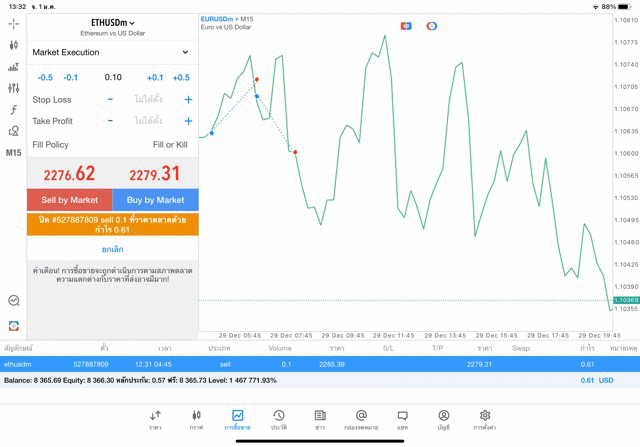Decrease Take Profit with minus button

[111, 121]
